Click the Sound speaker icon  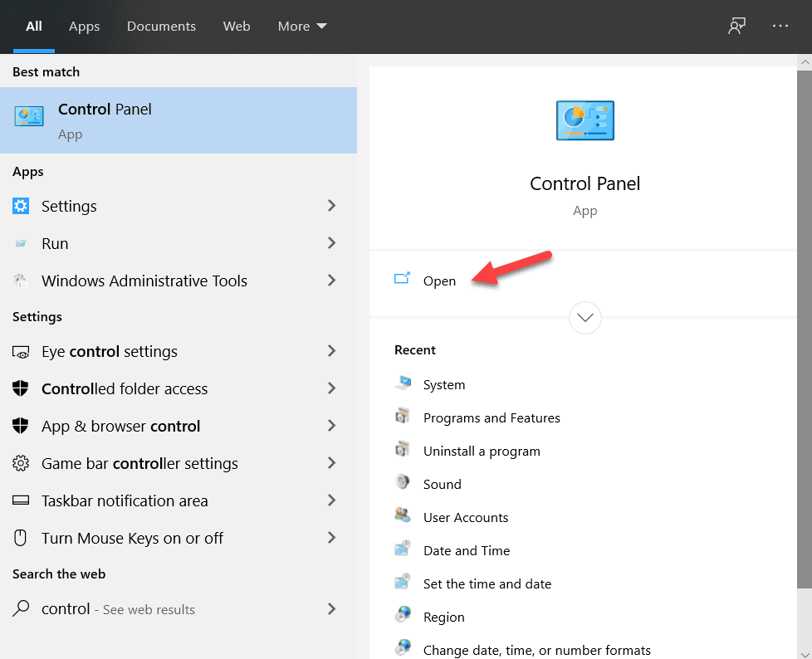[403, 482]
